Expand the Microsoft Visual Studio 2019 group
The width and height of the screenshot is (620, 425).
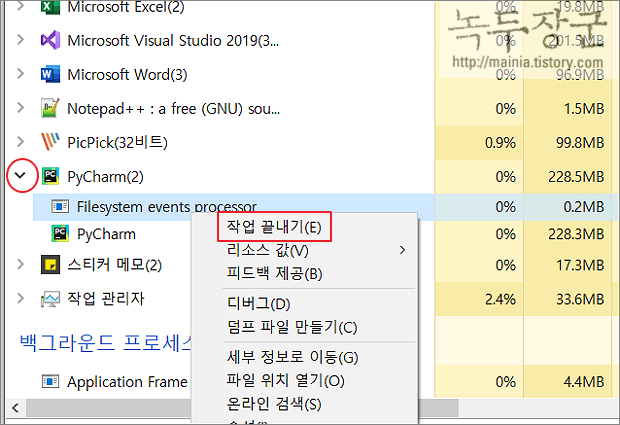[21, 40]
